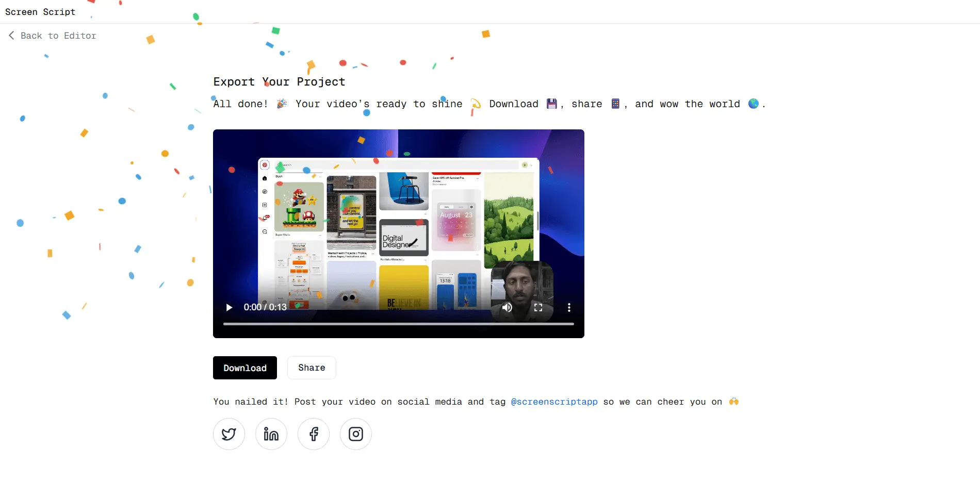Share the video on Twitter
Screen dimensions: 980x500
tap(228, 434)
